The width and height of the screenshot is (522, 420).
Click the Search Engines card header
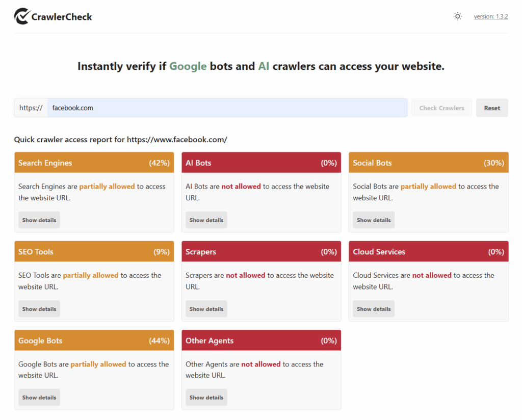pos(94,163)
